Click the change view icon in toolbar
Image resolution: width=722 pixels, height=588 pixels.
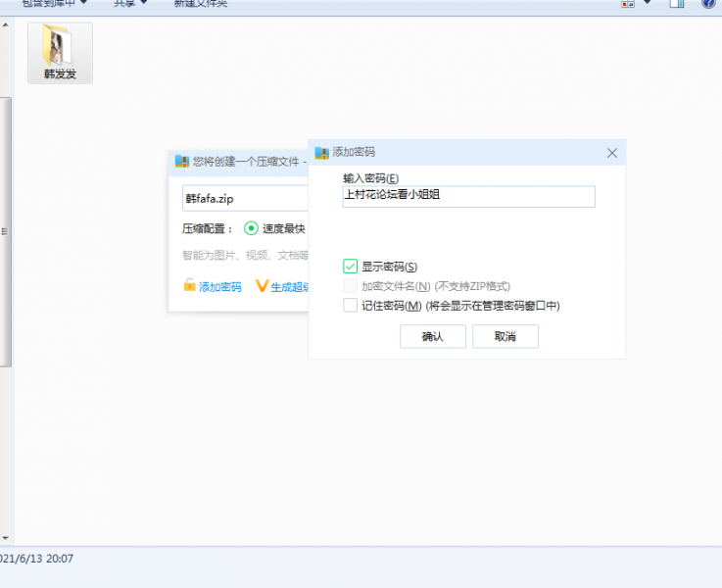tap(628, 3)
